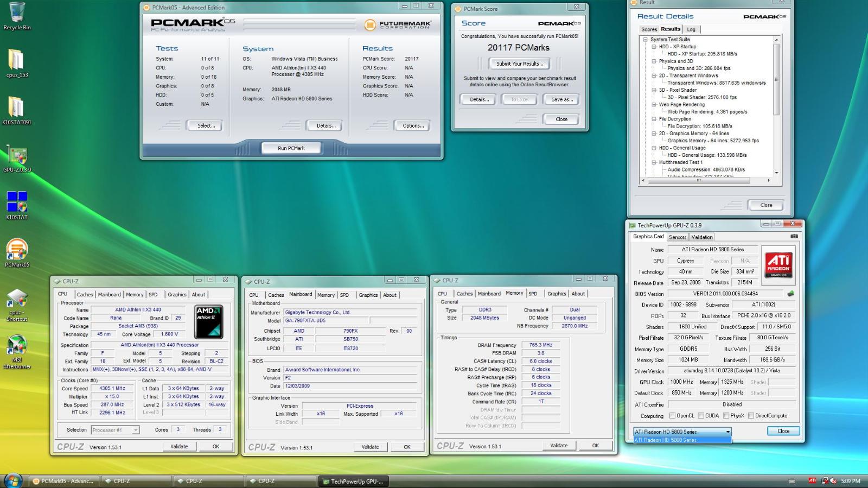Click Save as button in PCMark Score
This screenshot has width=868, height=488.
point(562,99)
